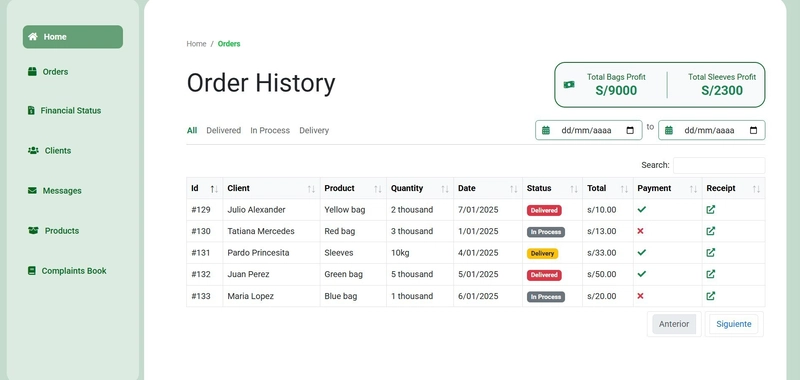Select the Delivered filter tab
The width and height of the screenshot is (800, 380).
tap(223, 131)
